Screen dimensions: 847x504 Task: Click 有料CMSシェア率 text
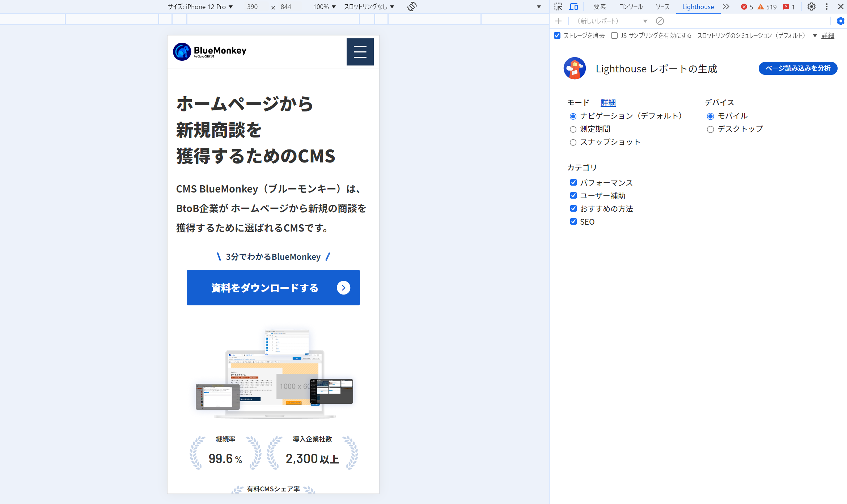coord(273,489)
